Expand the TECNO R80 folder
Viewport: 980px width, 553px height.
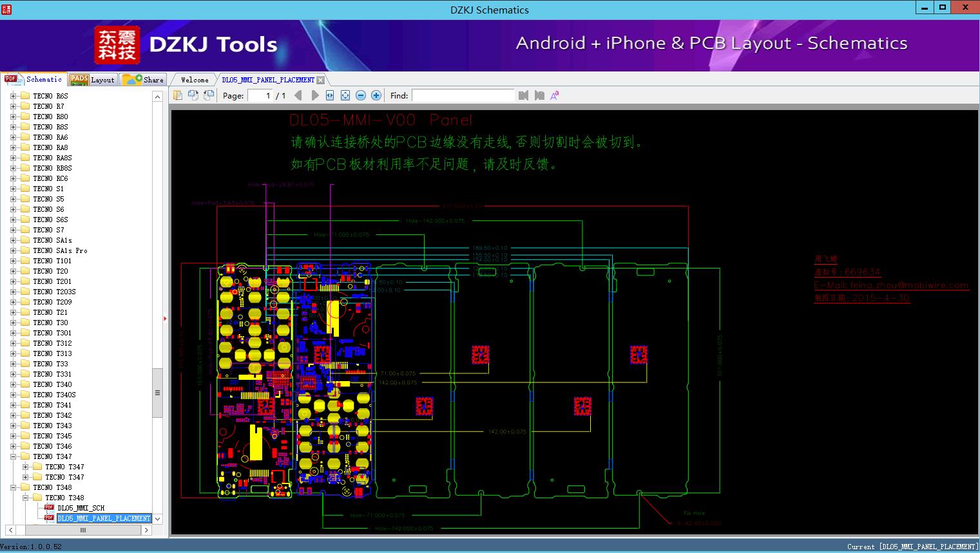pos(14,117)
